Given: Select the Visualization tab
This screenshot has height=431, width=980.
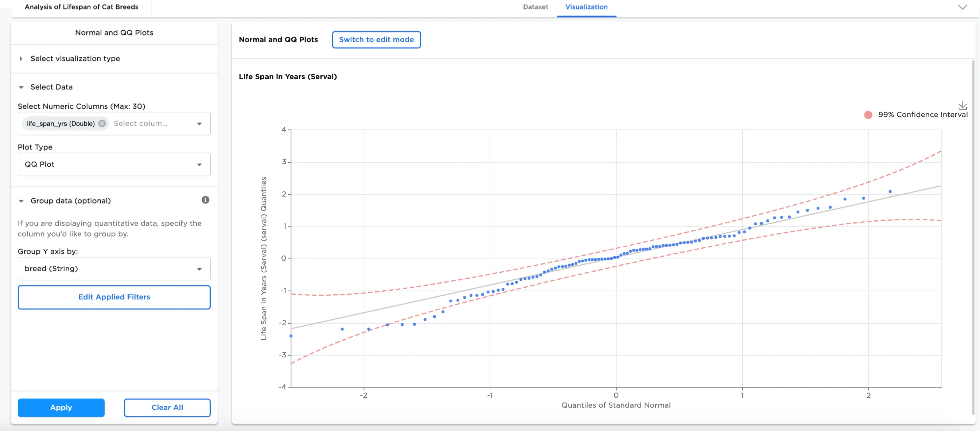Looking at the screenshot, I should click(x=586, y=7).
